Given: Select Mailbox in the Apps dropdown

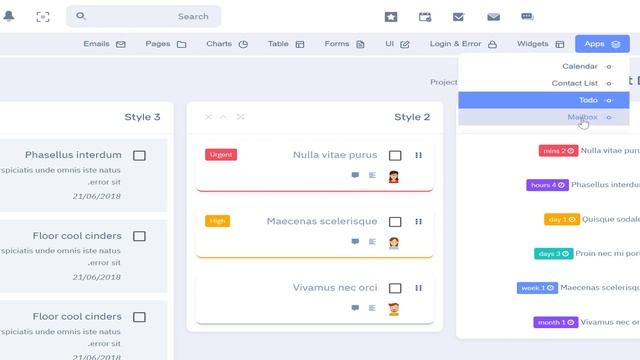Looking at the screenshot, I should [x=544, y=117].
